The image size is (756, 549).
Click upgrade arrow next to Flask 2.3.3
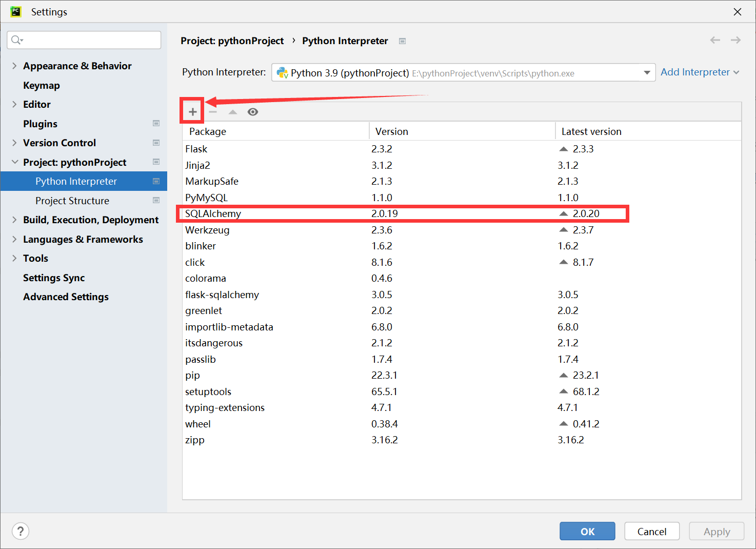564,149
